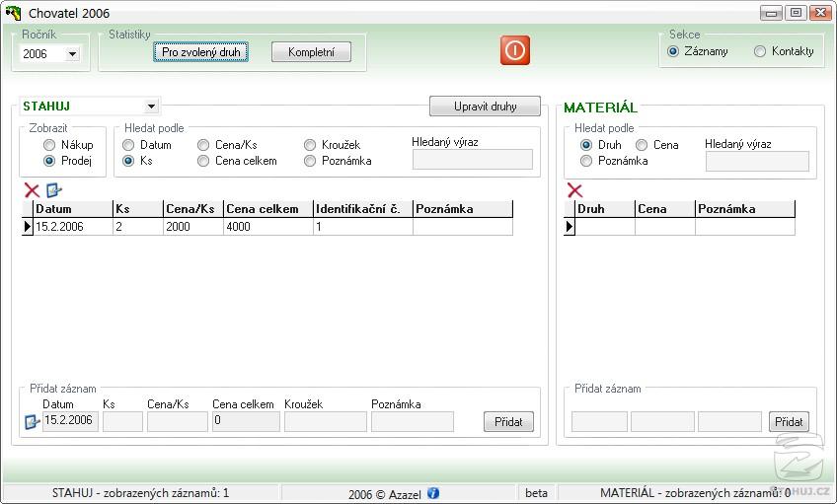Open the Ročník 2006 year dropdown
The height and width of the screenshot is (504, 837).
click(72, 55)
